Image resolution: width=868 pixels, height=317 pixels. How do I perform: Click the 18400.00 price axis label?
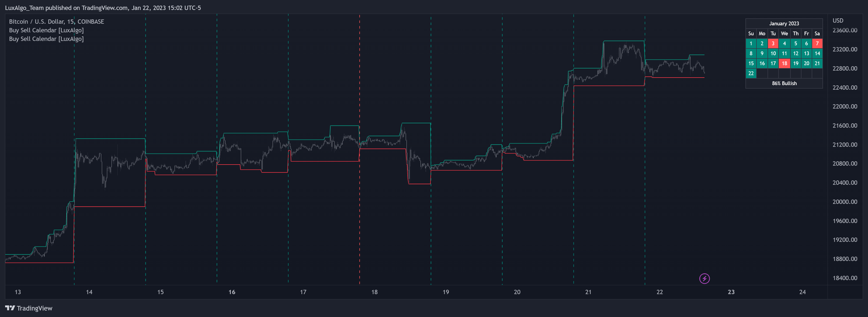(845, 278)
